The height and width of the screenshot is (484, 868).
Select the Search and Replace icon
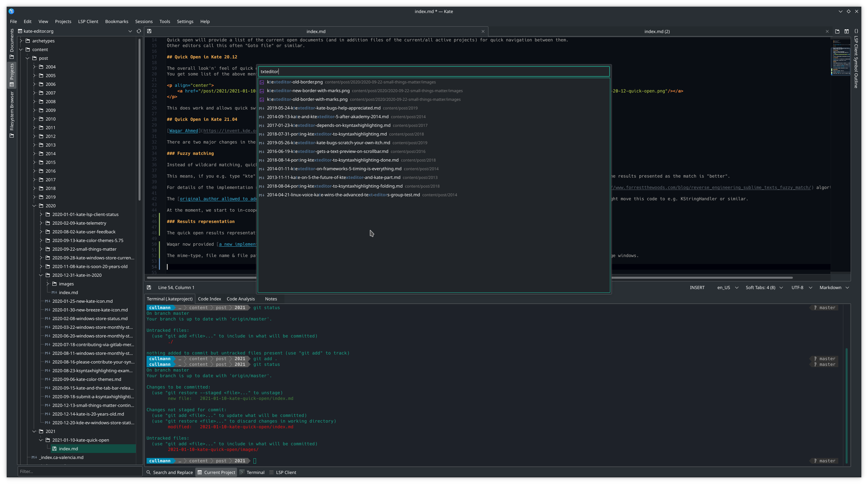(x=148, y=472)
